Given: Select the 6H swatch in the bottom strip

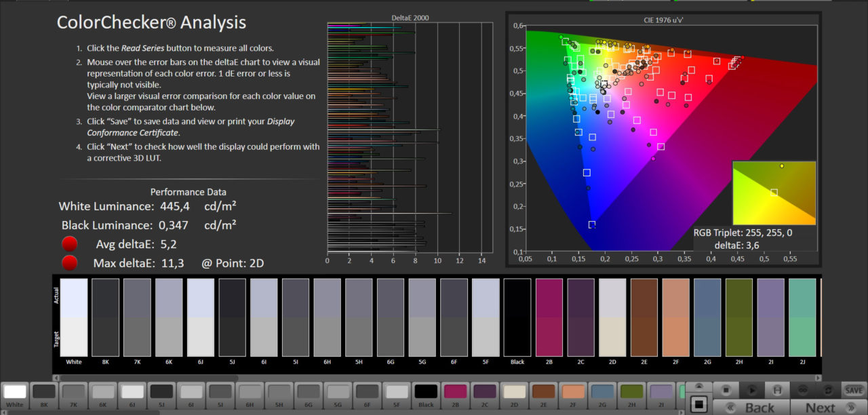Looking at the screenshot, I should [x=250, y=395].
